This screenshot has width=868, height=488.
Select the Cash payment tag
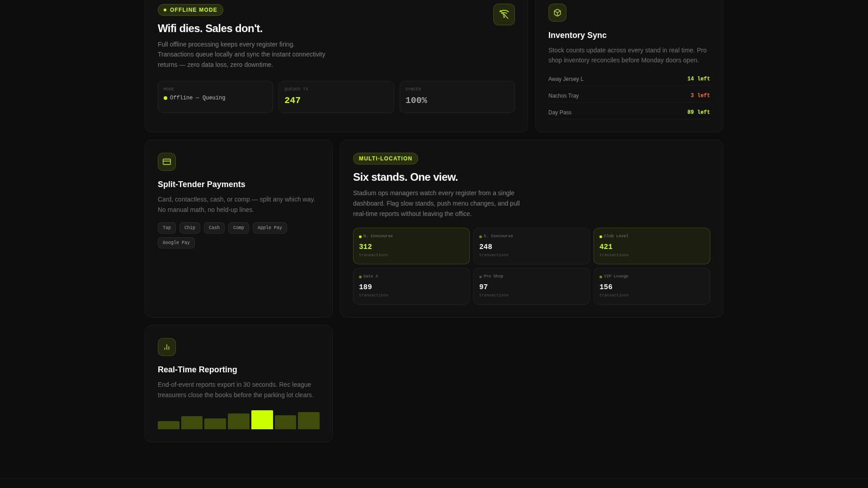pyautogui.click(x=214, y=228)
